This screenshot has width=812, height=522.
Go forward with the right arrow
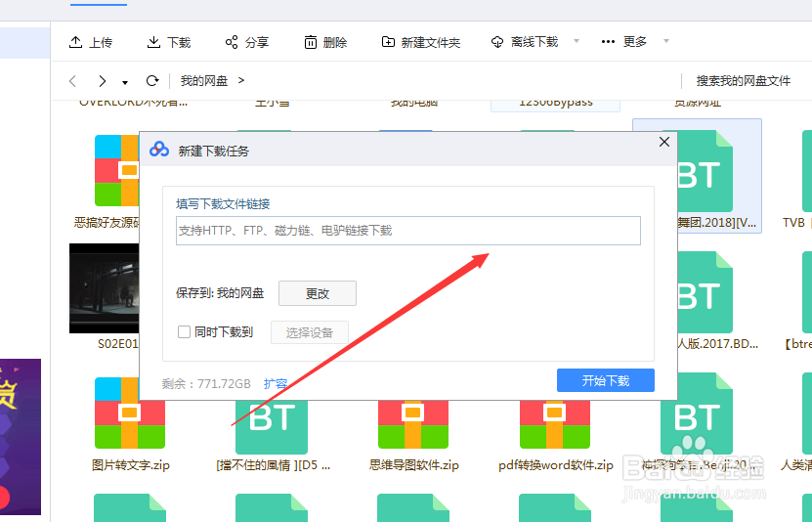click(x=102, y=81)
